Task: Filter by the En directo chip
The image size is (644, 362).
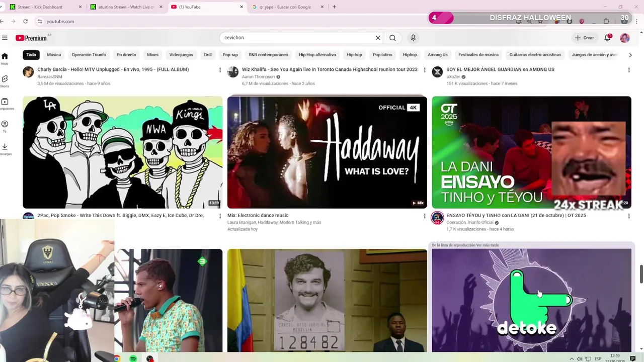Action: [x=126, y=55]
